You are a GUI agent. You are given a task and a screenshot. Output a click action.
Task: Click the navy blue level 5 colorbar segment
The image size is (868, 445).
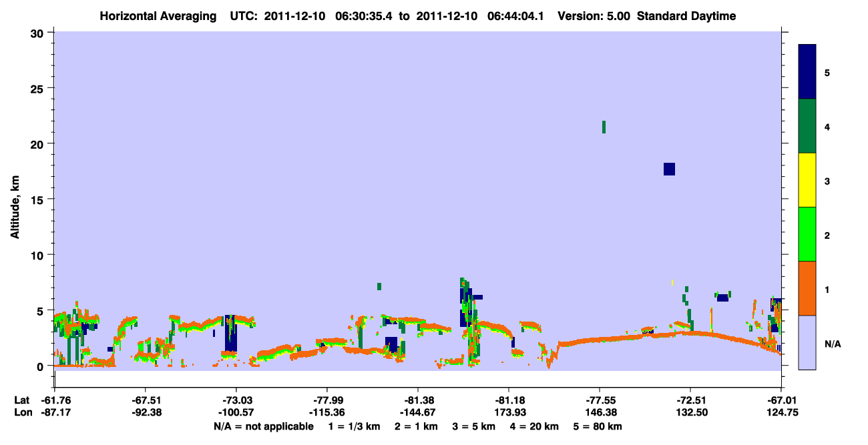click(x=807, y=72)
